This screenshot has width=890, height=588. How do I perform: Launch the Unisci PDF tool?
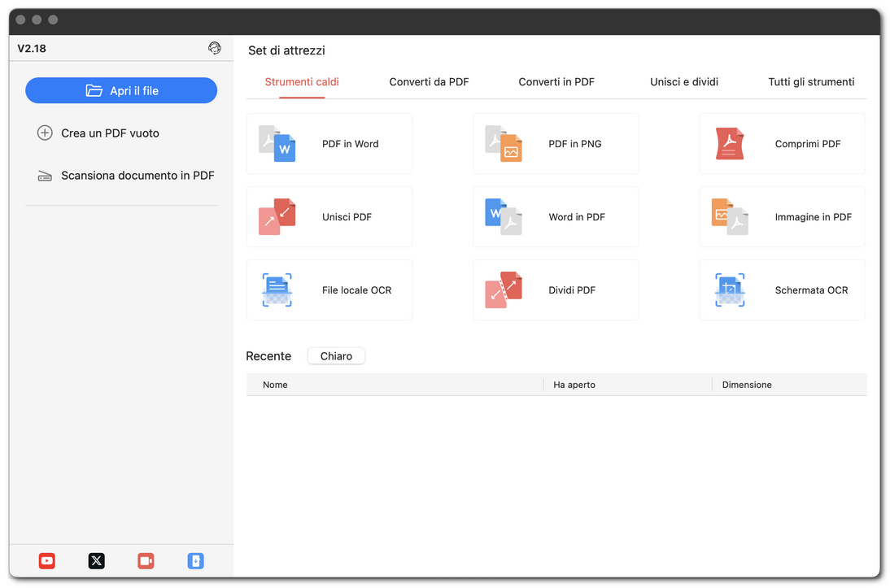tap(329, 216)
